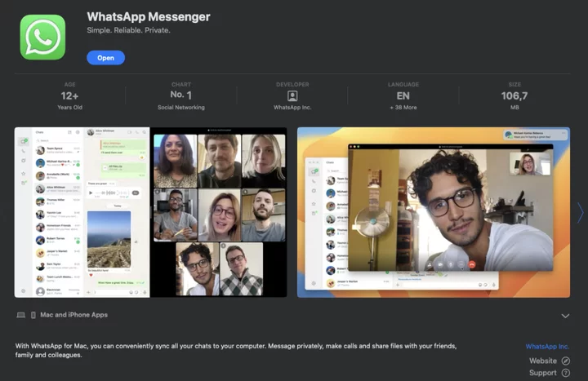Open the Website link
The width and height of the screenshot is (588, 381).
click(x=542, y=361)
